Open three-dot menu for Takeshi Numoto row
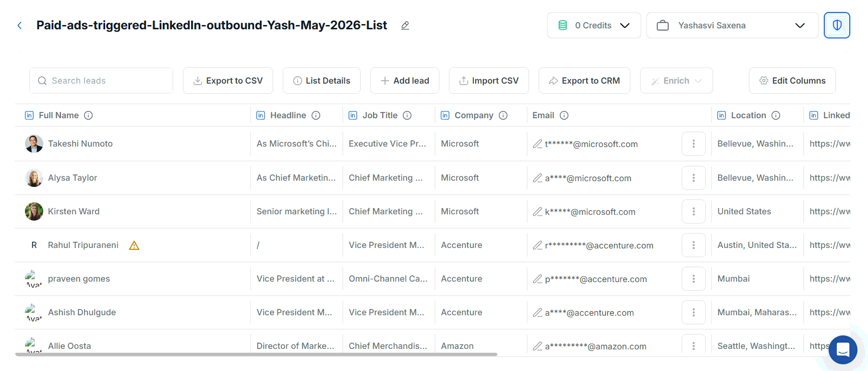The height and width of the screenshot is (371, 868). coord(694,144)
